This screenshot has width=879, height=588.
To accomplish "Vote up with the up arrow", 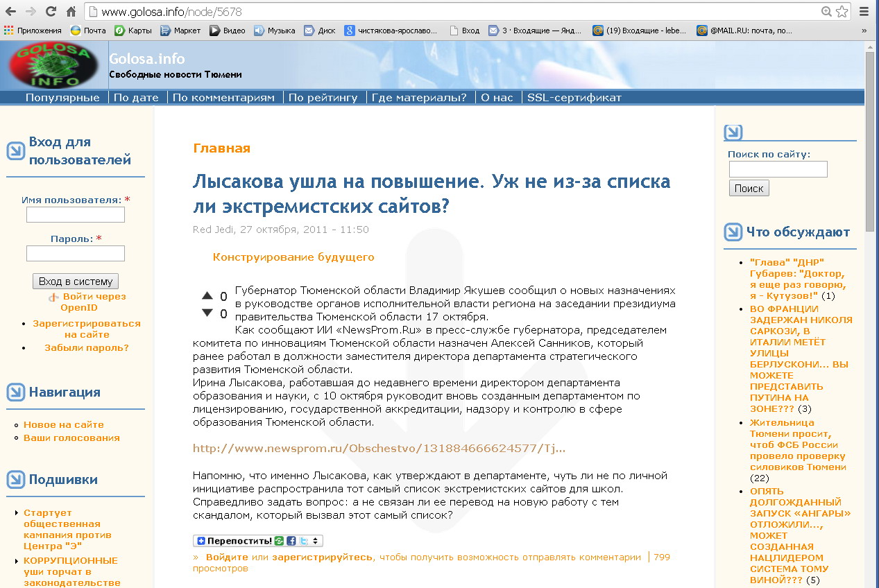I will click(207, 295).
